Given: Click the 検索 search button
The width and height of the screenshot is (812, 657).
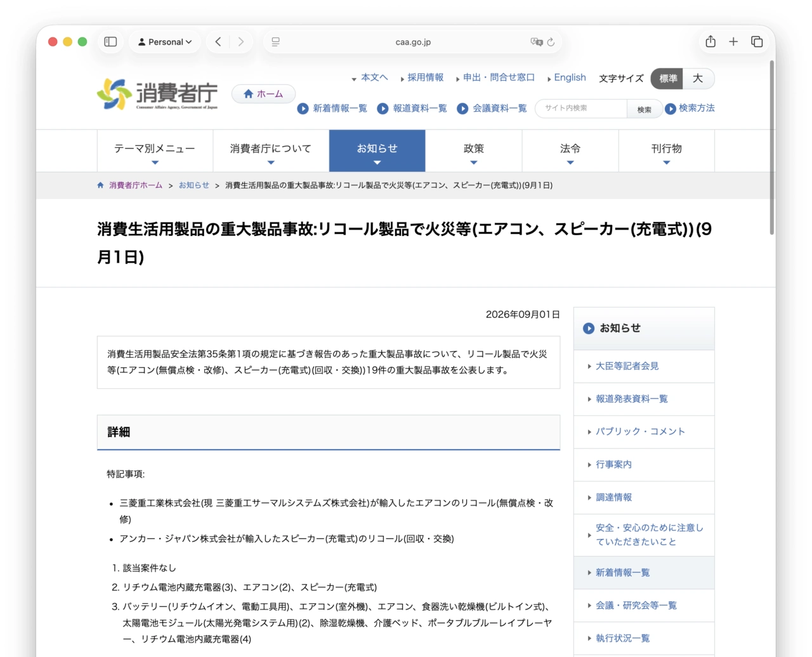Looking at the screenshot, I should pyautogui.click(x=645, y=109).
